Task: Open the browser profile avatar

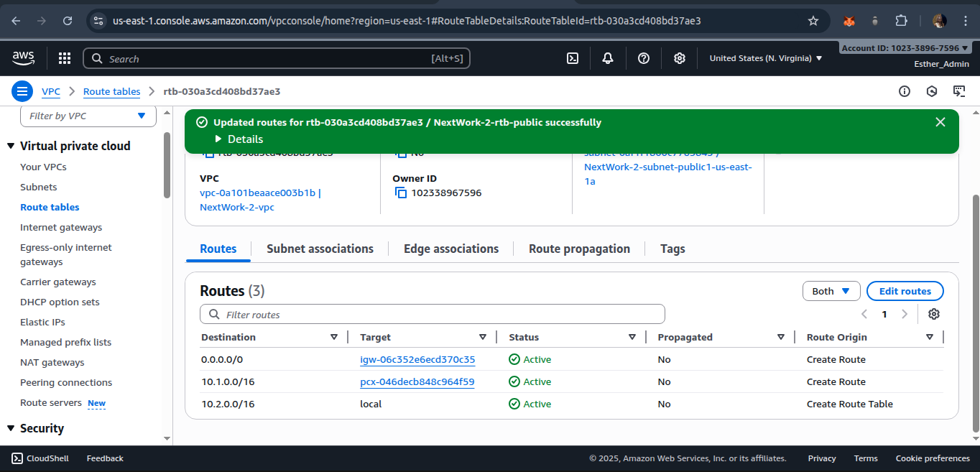Action: tap(939, 21)
